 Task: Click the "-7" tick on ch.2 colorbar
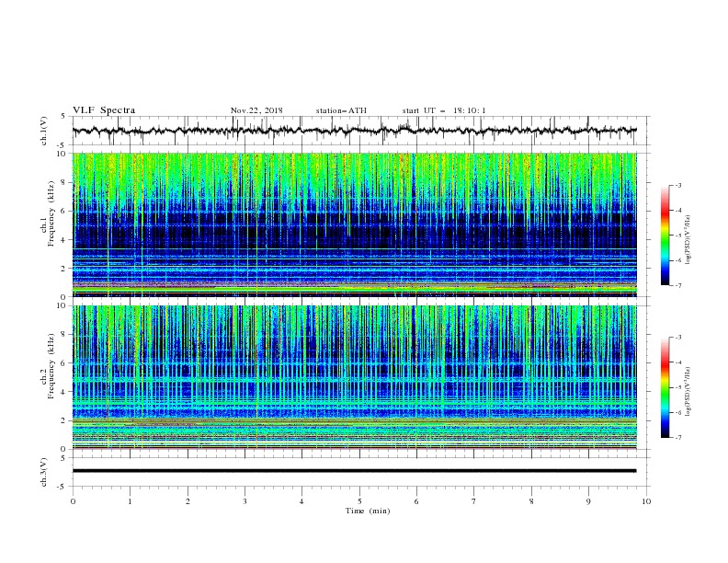pyautogui.click(x=678, y=437)
